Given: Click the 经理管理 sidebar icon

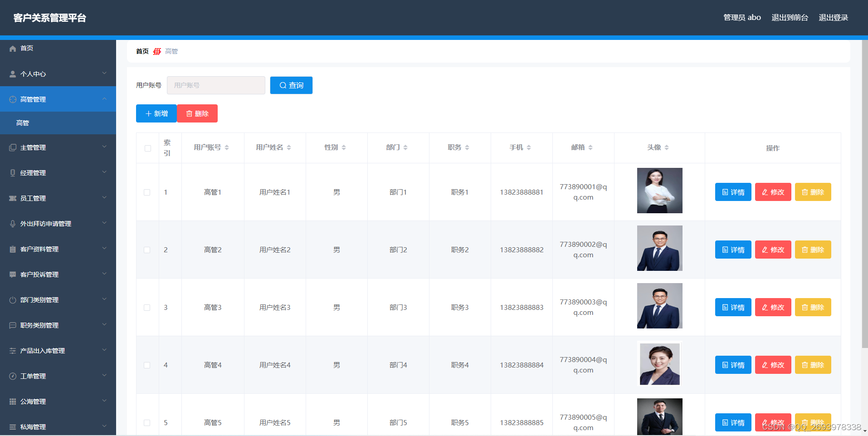Looking at the screenshot, I should [13, 173].
